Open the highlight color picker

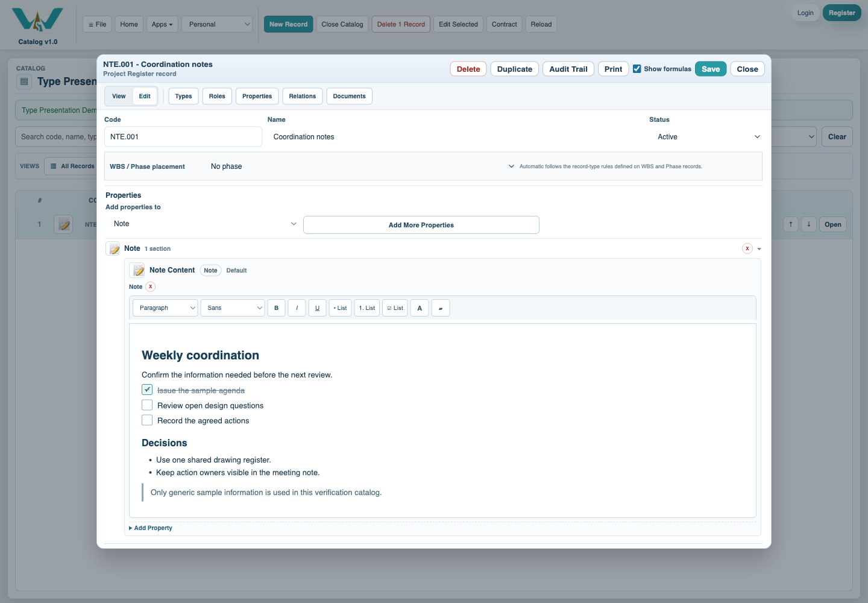pos(441,308)
